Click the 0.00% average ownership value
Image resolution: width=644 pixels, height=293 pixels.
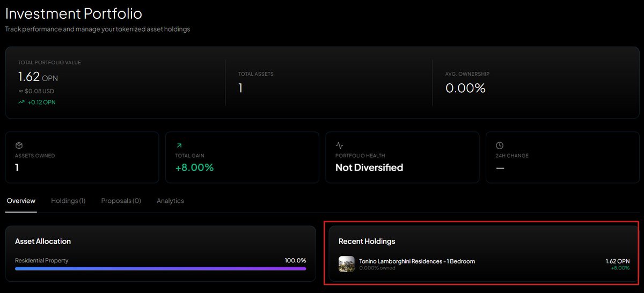click(x=465, y=88)
